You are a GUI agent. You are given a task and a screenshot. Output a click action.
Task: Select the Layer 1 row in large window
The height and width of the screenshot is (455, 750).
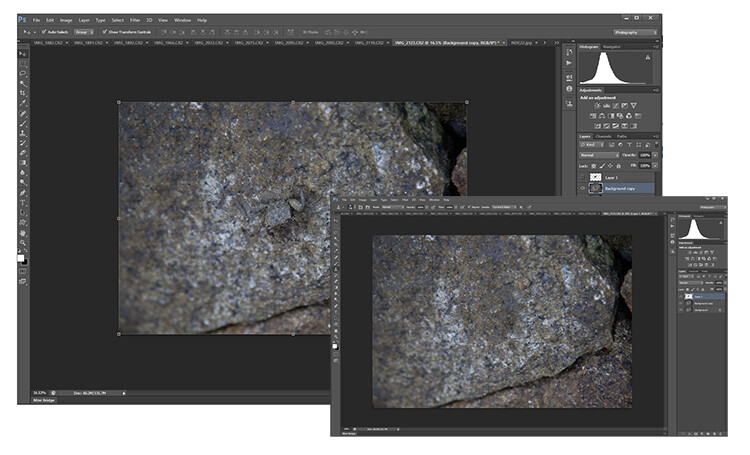point(618,177)
